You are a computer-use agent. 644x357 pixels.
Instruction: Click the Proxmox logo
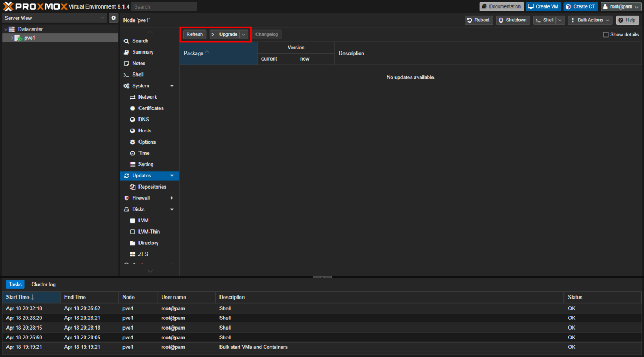coord(35,6)
